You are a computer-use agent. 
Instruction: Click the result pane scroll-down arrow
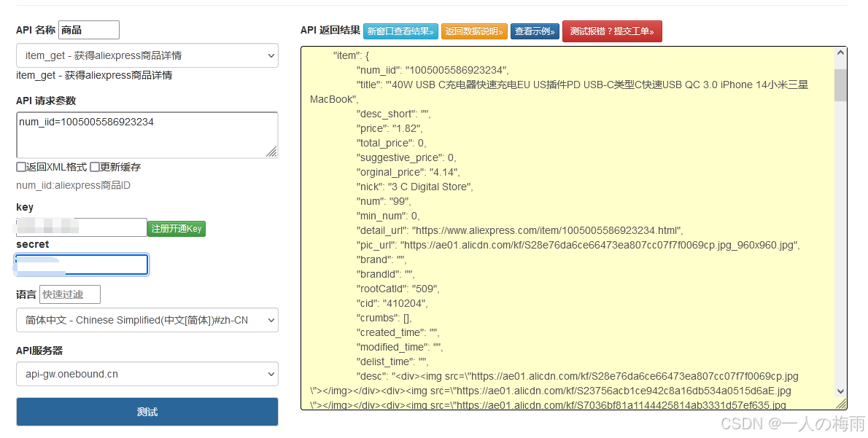[840, 391]
